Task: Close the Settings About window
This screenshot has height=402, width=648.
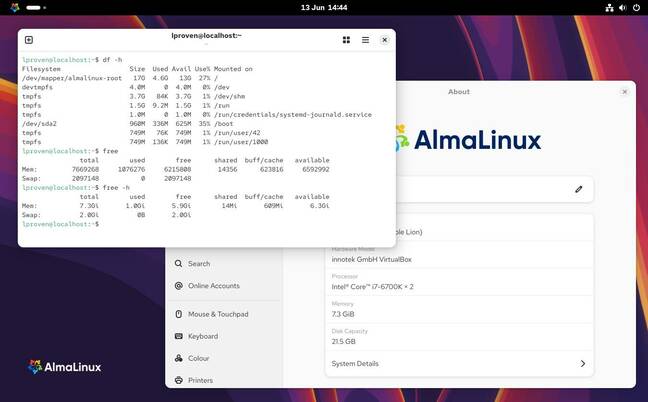Action: coord(624,92)
